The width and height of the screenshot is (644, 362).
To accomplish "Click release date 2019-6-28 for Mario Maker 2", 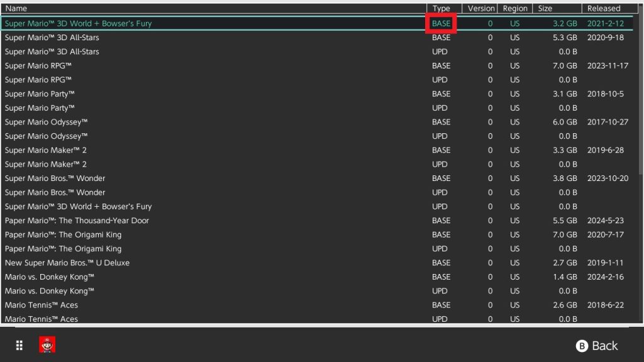I will (x=606, y=150).
